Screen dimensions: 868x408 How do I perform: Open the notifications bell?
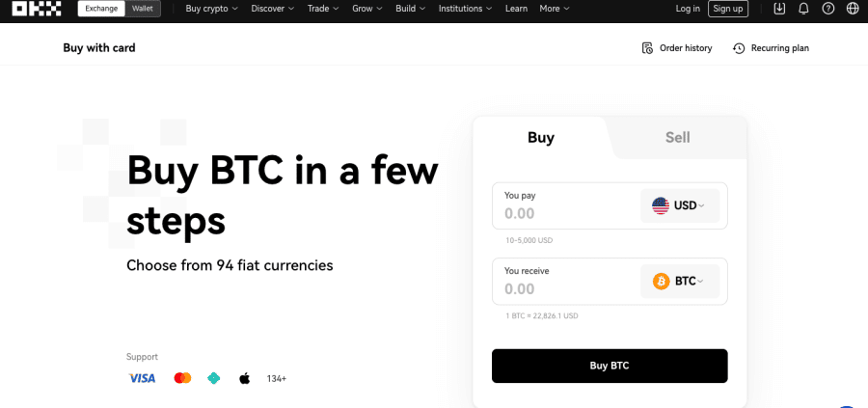coord(803,9)
